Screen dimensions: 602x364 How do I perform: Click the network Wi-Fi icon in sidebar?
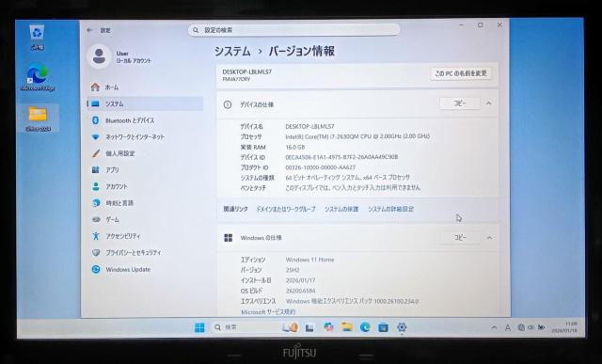(x=96, y=136)
